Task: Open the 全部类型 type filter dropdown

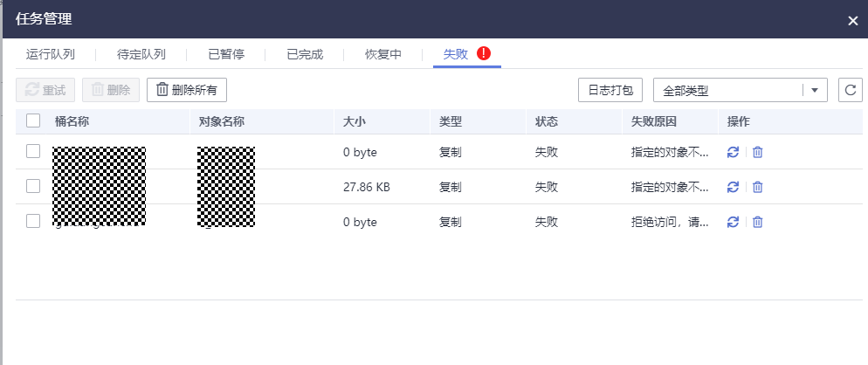Action: pyautogui.click(x=741, y=90)
